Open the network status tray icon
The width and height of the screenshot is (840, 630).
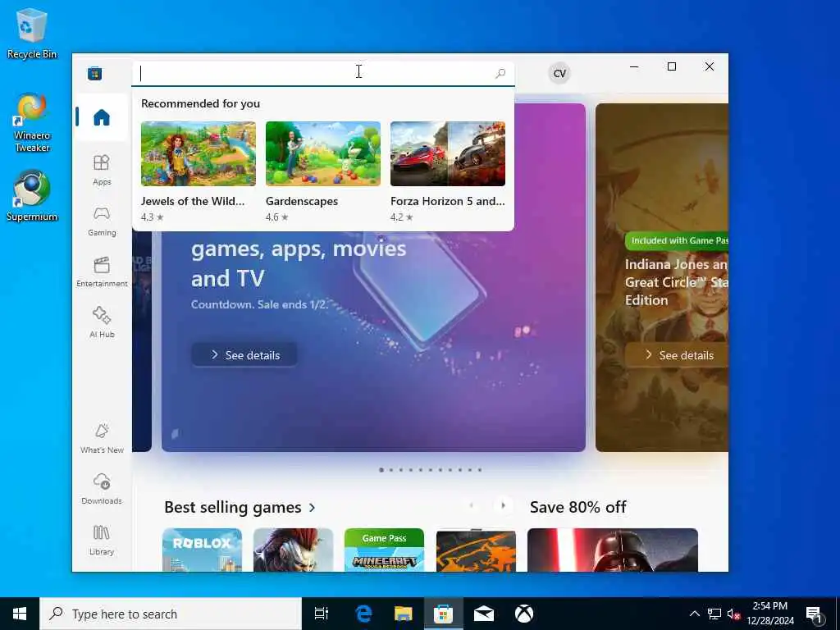tap(714, 614)
